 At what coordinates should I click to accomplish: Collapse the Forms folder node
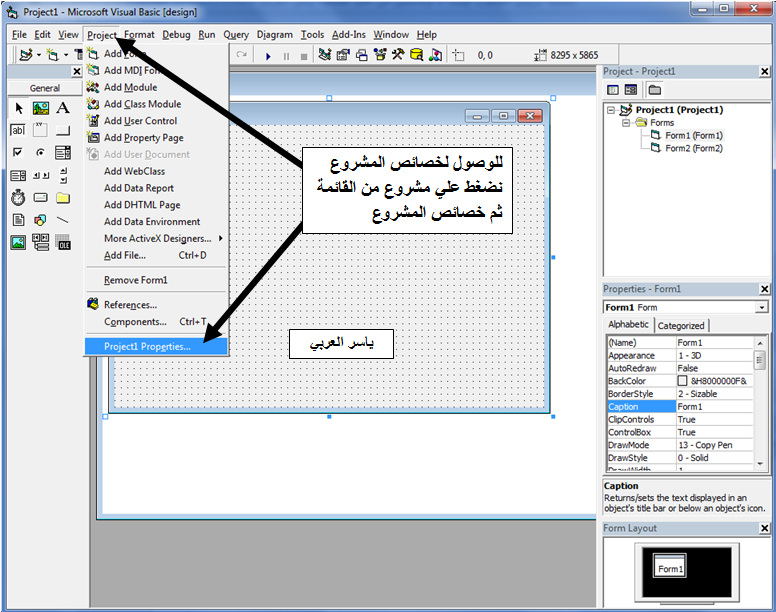pyautogui.click(x=626, y=123)
